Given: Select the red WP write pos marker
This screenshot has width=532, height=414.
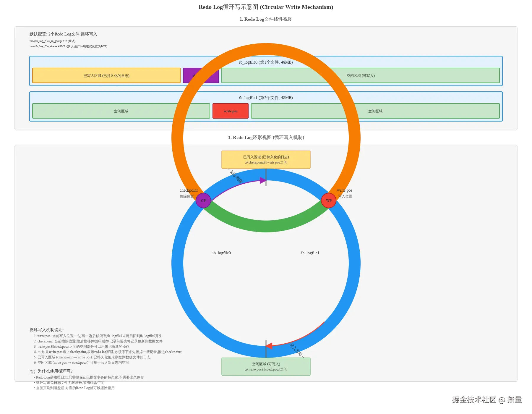Looking at the screenshot, I should [x=329, y=200].
